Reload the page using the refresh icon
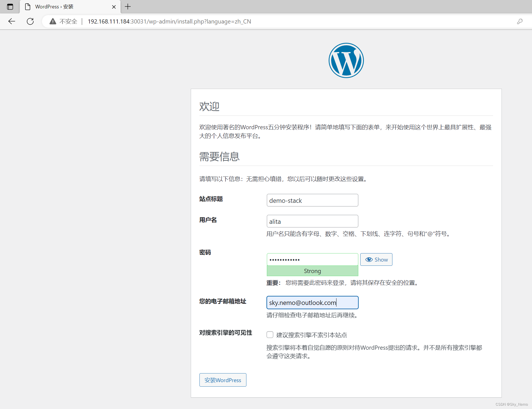 [30, 21]
